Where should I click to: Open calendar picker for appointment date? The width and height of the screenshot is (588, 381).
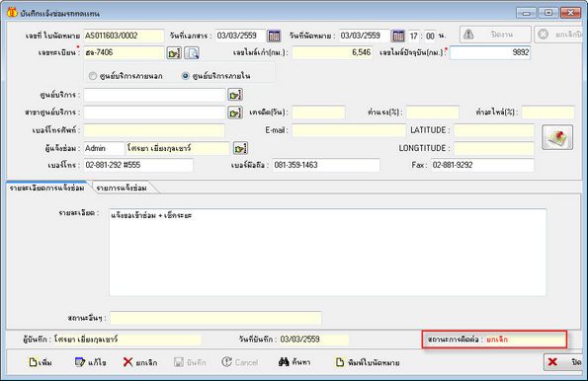pos(398,36)
